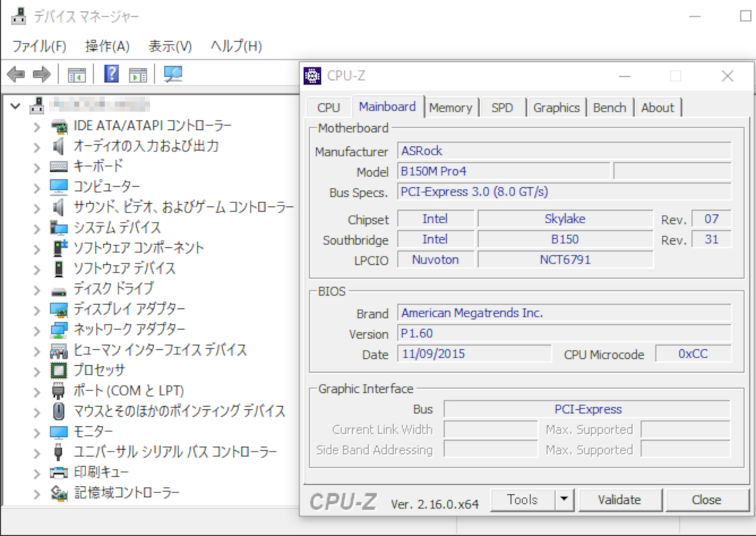The width and height of the screenshot is (756, 536).
Task: Expand the ディスク ドライブ tree node
Action: click(37, 289)
